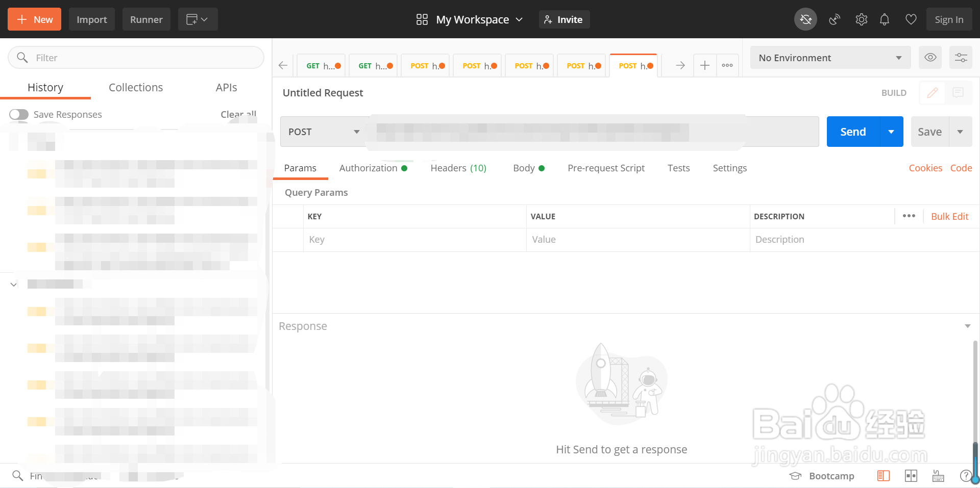Click the Cookies link
Screen dimensions: 980x488
[925, 168]
